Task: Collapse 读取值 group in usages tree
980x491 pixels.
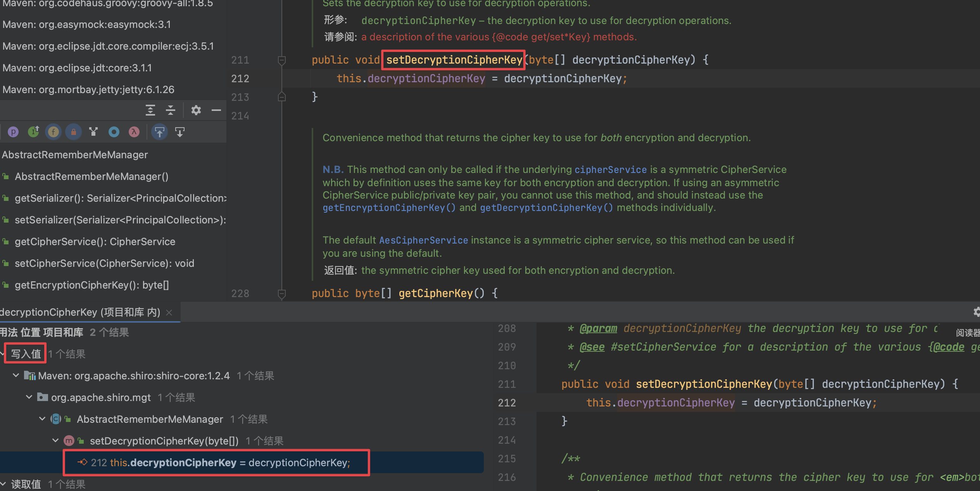Action: 2,484
